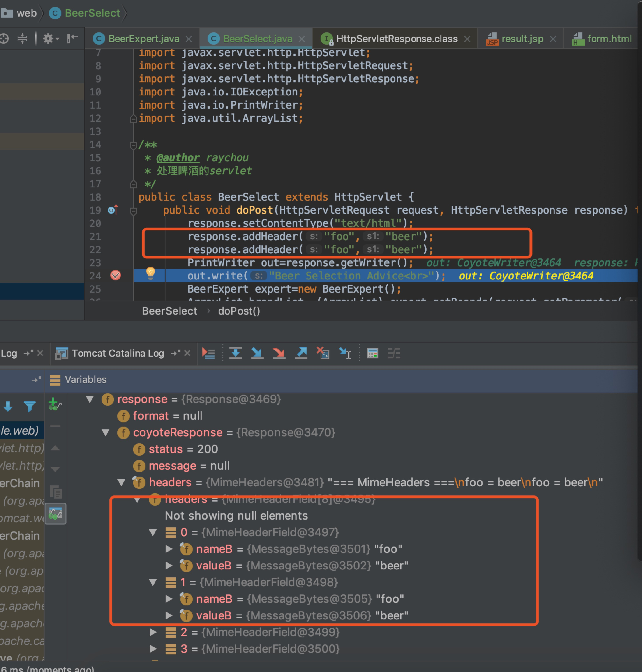The height and width of the screenshot is (672, 642).
Task: Toggle the breakpoint on line 24
Action: 116,275
